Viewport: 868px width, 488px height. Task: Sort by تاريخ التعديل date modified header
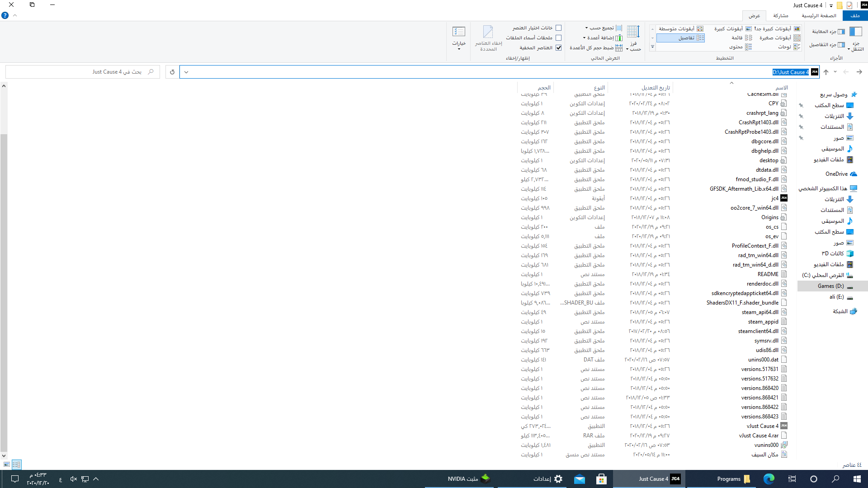click(x=641, y=88)
